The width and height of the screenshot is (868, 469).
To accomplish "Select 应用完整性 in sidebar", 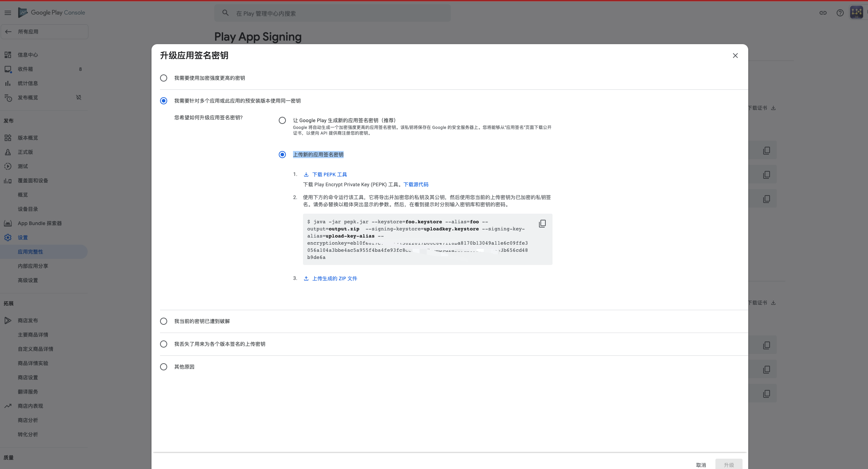I will [x=44, y=252].
